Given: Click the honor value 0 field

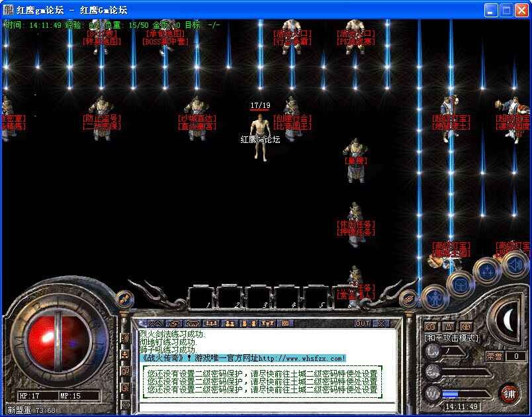Looking at the screenshot, I should [516, 356].
